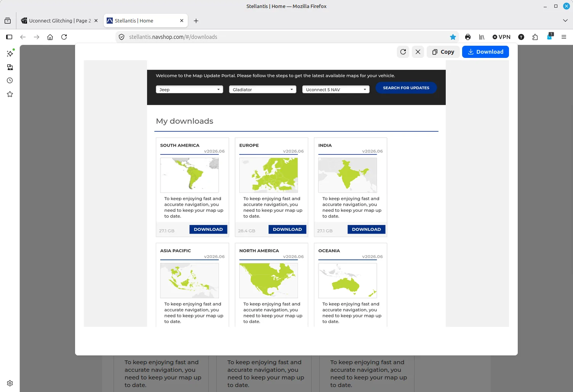Open synced tabs sidebar icon
The height and width of the screenshot is (392, 573).
pyautogui.click(x=10, y=67)
